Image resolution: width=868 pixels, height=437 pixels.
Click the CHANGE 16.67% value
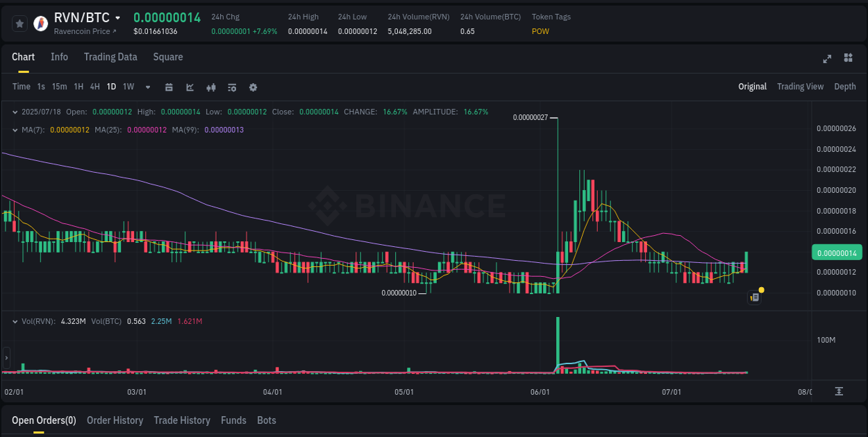[x=396, y=112]
